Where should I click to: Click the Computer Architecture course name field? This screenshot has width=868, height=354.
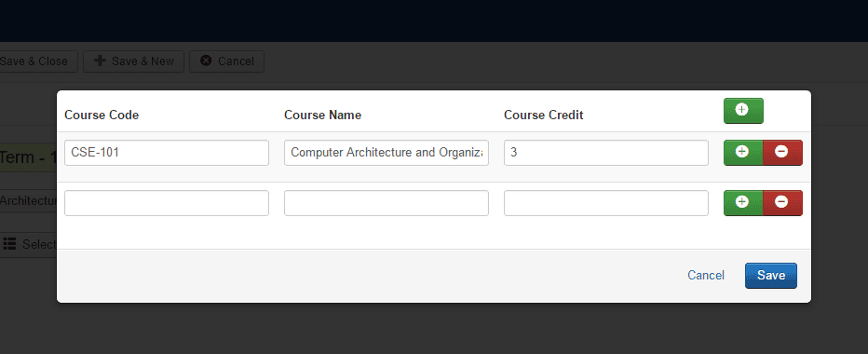click(x=387, y=153)
